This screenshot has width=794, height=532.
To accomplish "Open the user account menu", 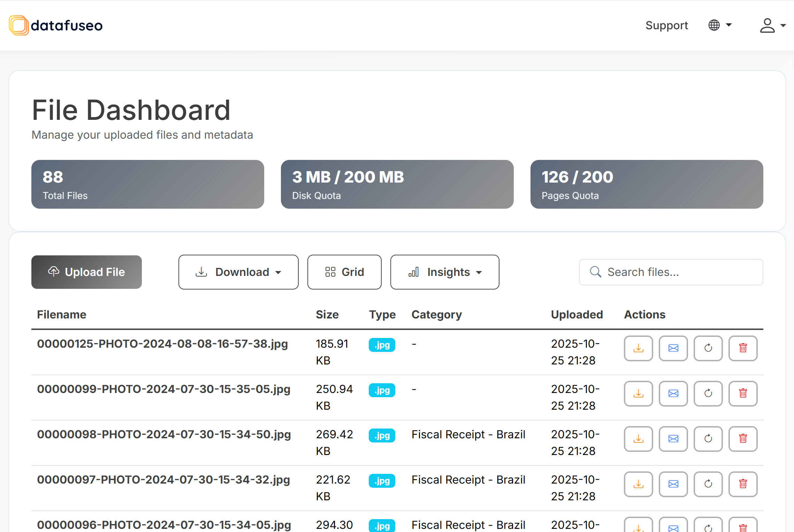I will pyautogui.click(x=772, y=25).
